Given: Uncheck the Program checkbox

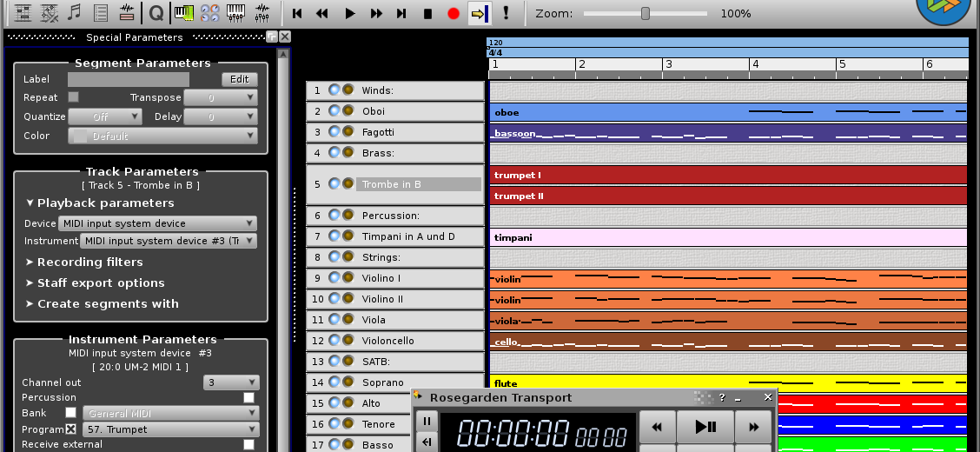Looking at the screenshot, I should [x=71, y=429].
